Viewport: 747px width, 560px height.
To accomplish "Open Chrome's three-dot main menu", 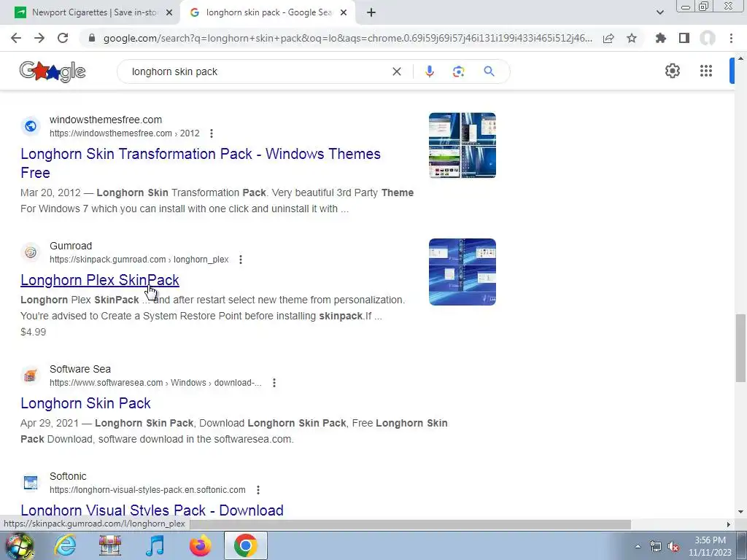I will (x=731, y=38).
